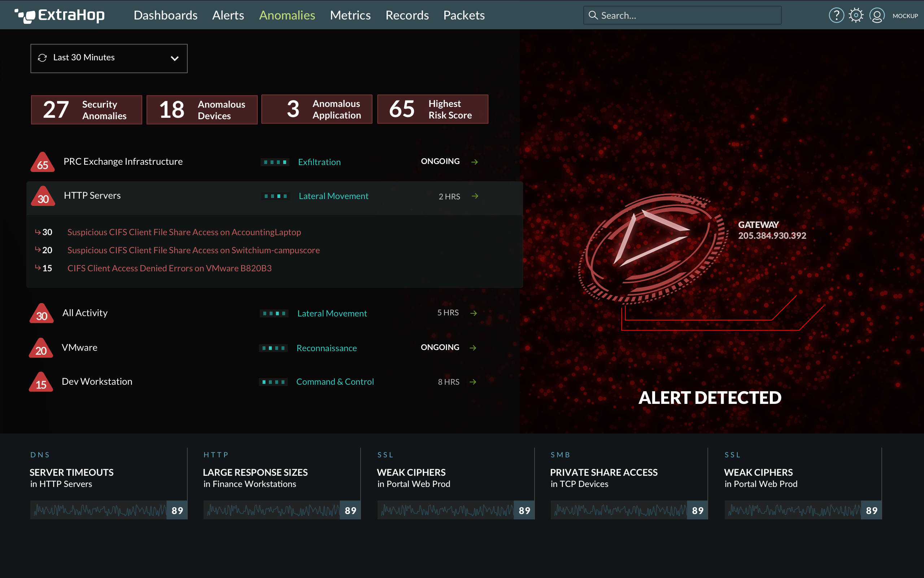Click the 65 Highest Risk Score tile

[x=433, y=109]
